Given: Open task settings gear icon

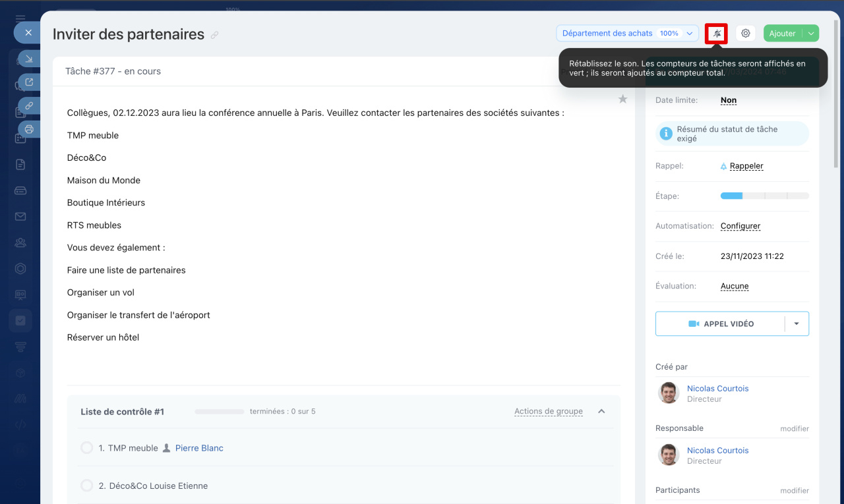Looking at the screenshot, I should pyautogui.click(x=746, y=34).
